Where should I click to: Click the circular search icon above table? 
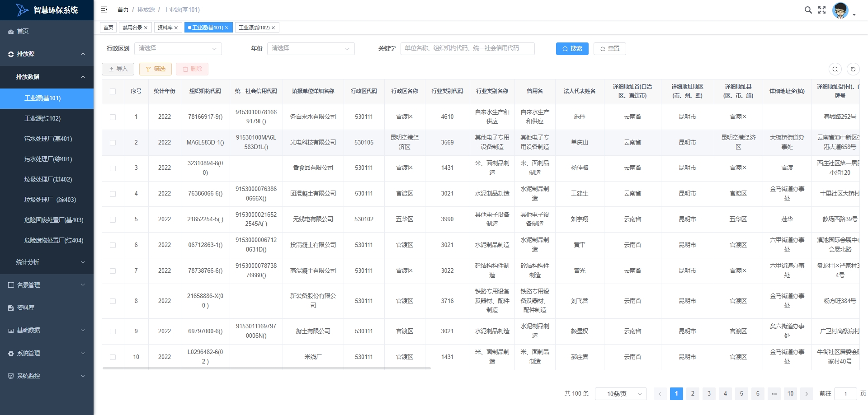(x=835, y=69)
